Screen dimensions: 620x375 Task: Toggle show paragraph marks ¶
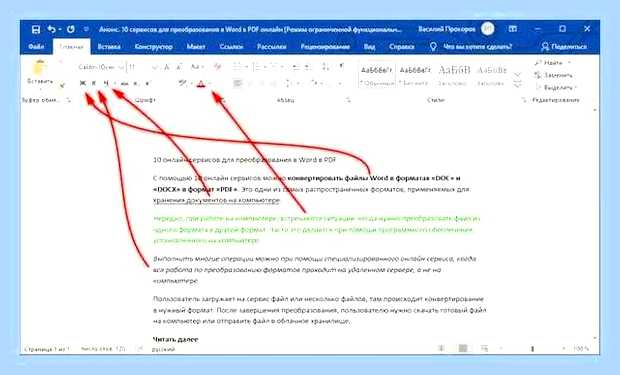click(342, 66)
